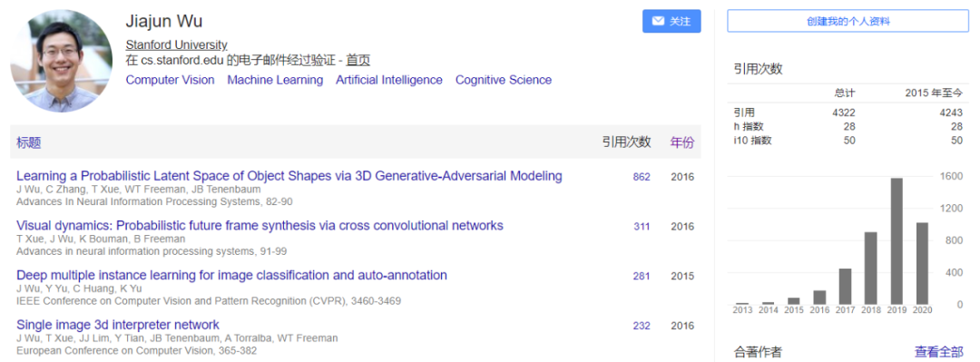Sort publications by 标题 column header
This screenshot has height=362, width=980.
tap(29, 142)
